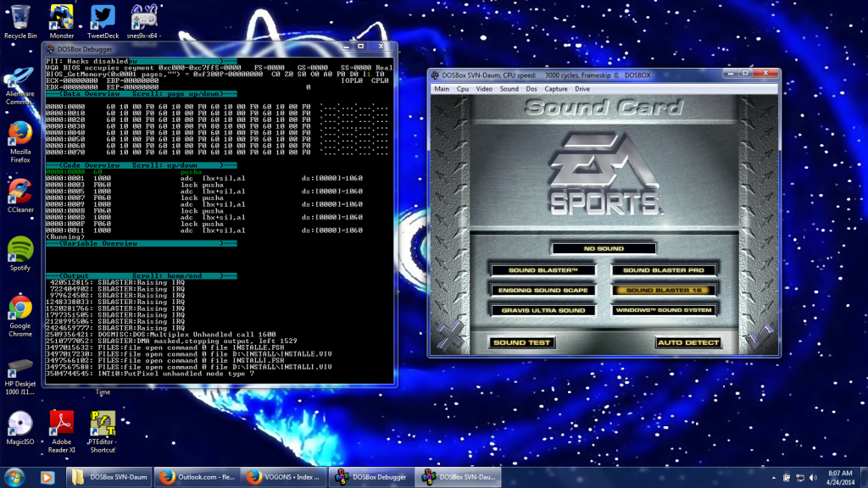Open the Capture menu in DOSBox
This screenshot has width=868, height=488.
coord(556,89)
